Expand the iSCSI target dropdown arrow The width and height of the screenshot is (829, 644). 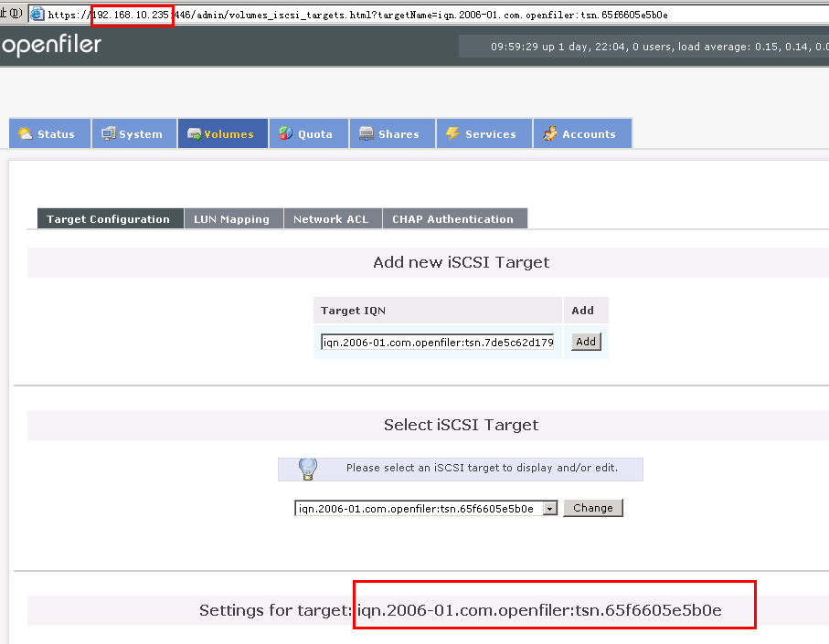click(x=550, y=509)
